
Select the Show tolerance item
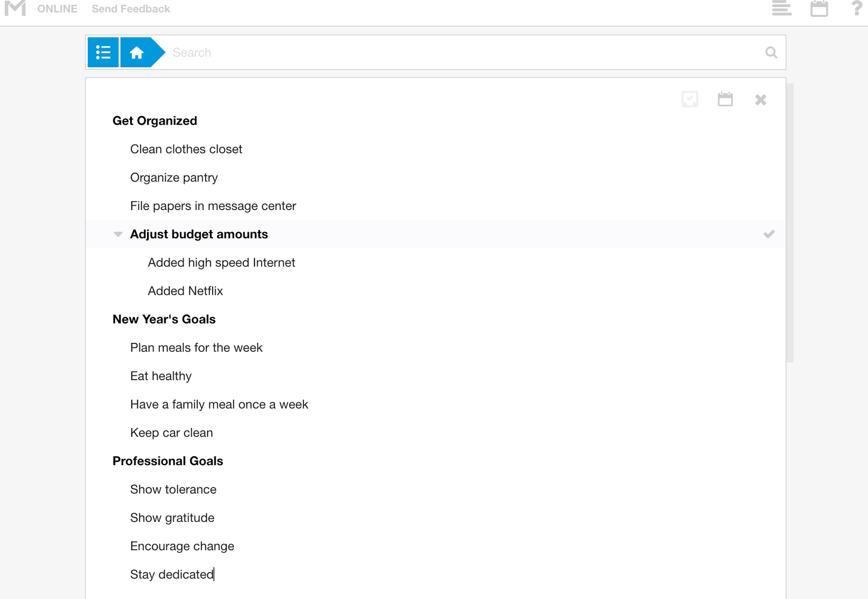173,489
